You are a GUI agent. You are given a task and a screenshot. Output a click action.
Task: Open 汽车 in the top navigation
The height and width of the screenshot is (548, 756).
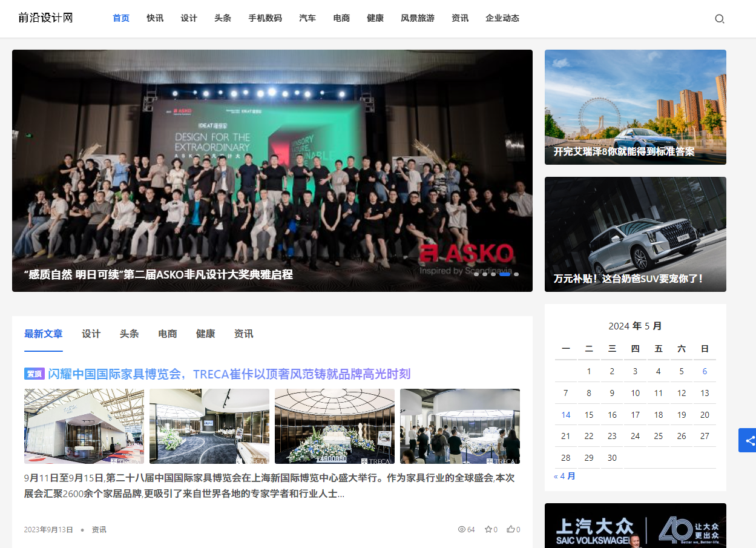point(307,18)
